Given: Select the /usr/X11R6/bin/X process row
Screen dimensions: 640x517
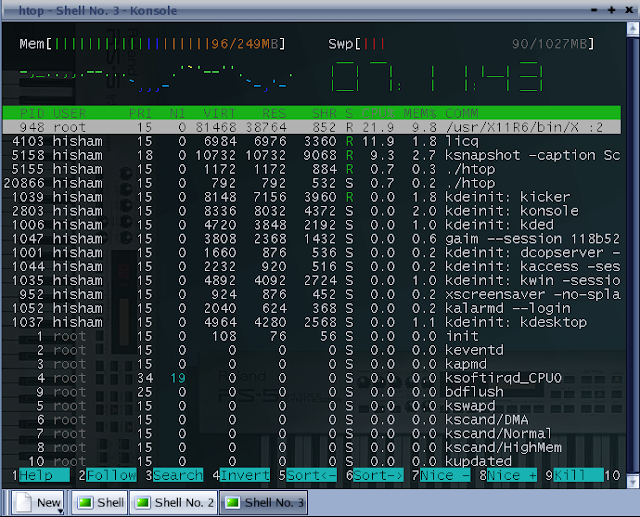Looking at the screenshot, I should click(x=312, y=127).
